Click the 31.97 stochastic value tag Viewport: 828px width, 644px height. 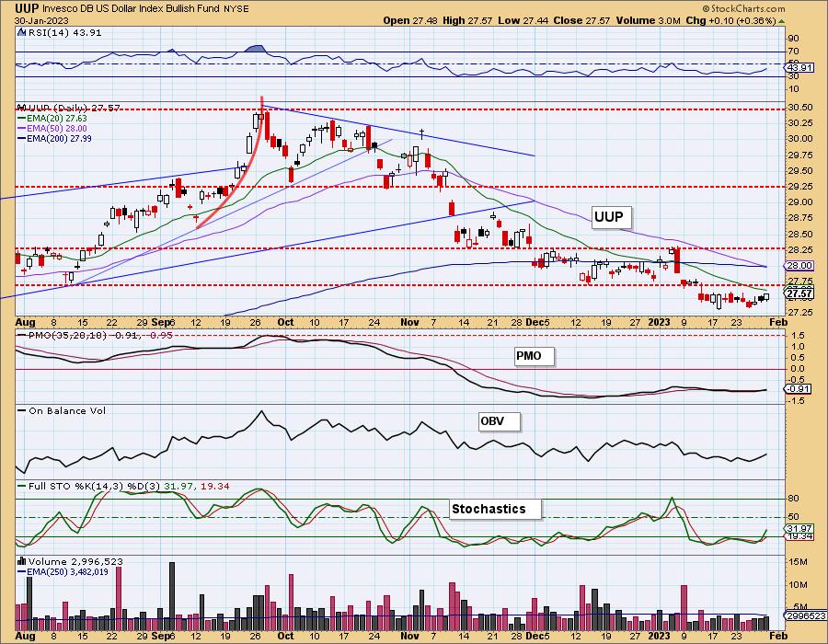[x=799, y=528]
